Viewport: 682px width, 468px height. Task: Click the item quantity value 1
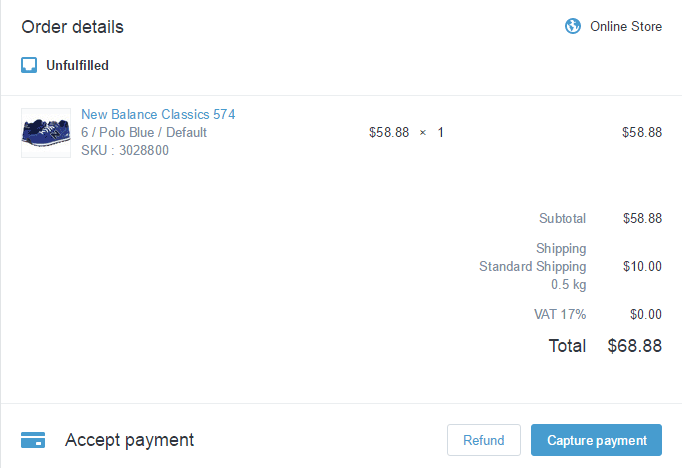[x=440, y=132]
